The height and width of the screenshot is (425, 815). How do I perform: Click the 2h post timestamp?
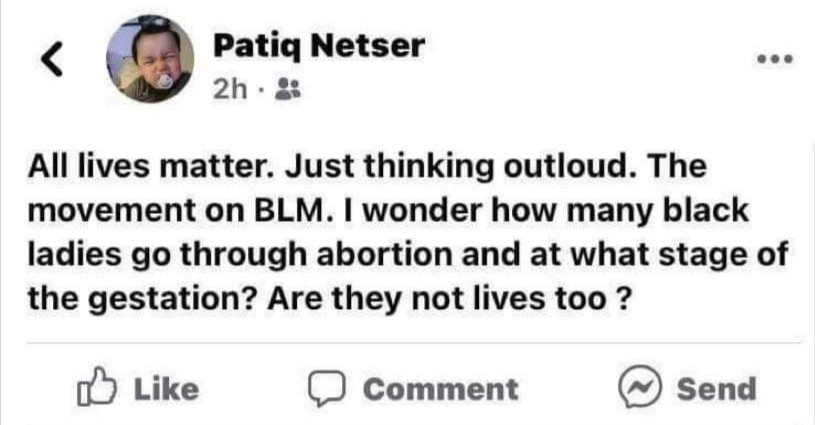(230, 89)
